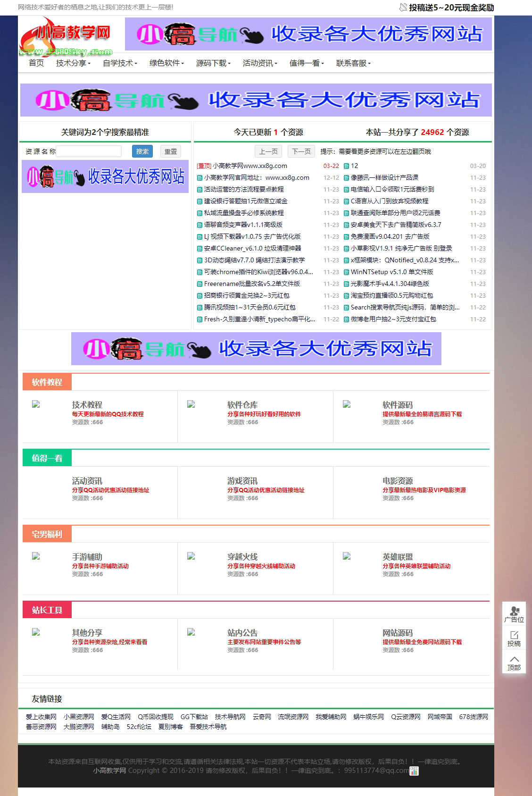Open 活动运营的方法流程要点教程 resource
The width and height of the screenshot is (532, 796).
point(244,189)
